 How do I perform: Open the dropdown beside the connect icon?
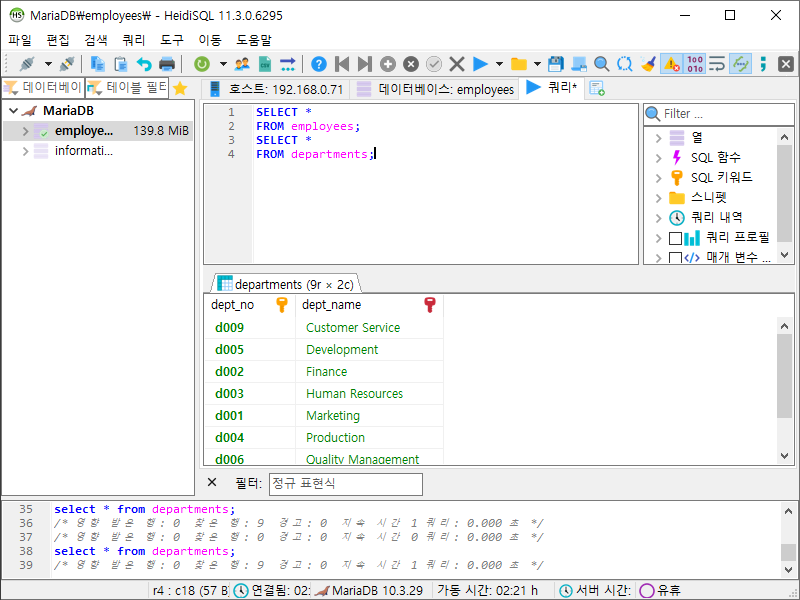click(x=48, y=64)
